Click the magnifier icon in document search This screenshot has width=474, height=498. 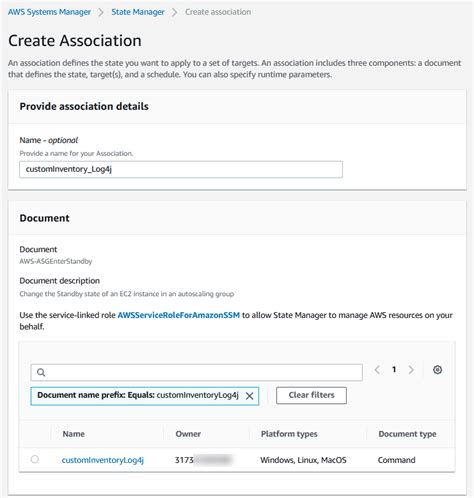41,372
